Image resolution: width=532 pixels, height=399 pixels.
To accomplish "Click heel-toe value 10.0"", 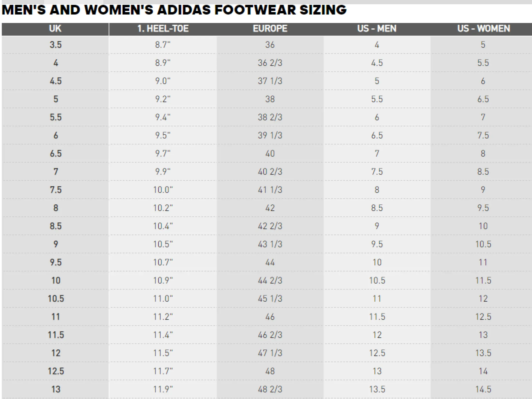I will click(163, 190).
